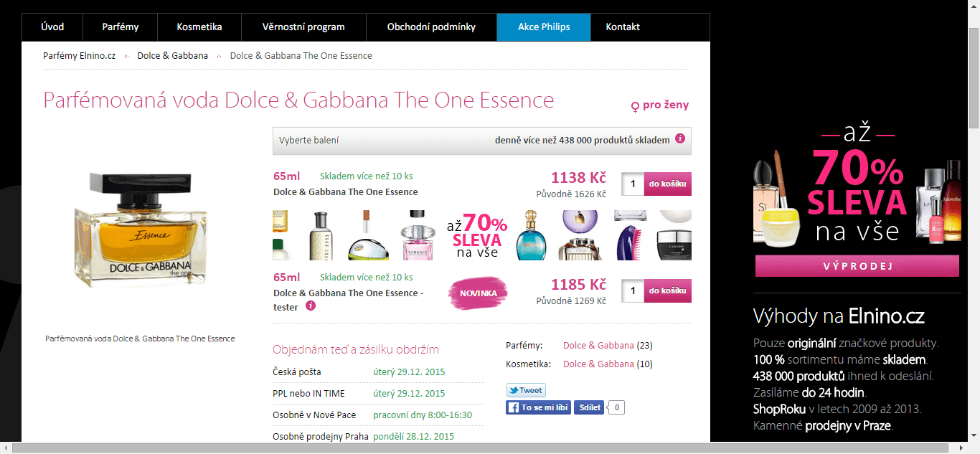The width and height of the screenshot is (980, 454).
Task: Open the Parfémy menu item
Action: click(121, 27)
